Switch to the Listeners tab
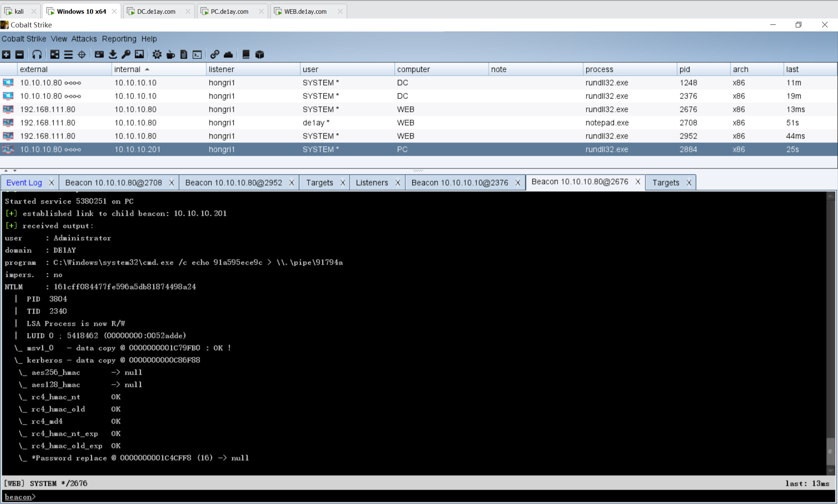The height and width of the screenshot is (504, 838). click(x=372, y=183)
